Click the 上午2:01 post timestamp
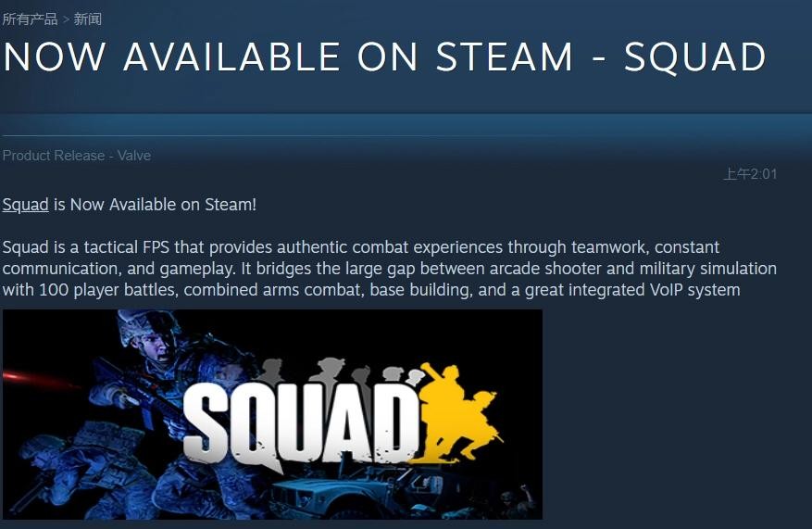812x529 pixels. [750, 173]
